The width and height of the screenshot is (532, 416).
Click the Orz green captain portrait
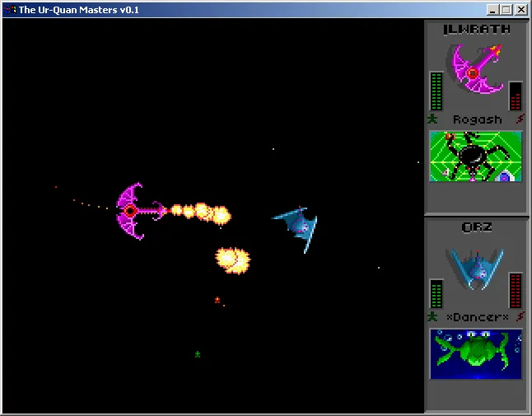476,354
